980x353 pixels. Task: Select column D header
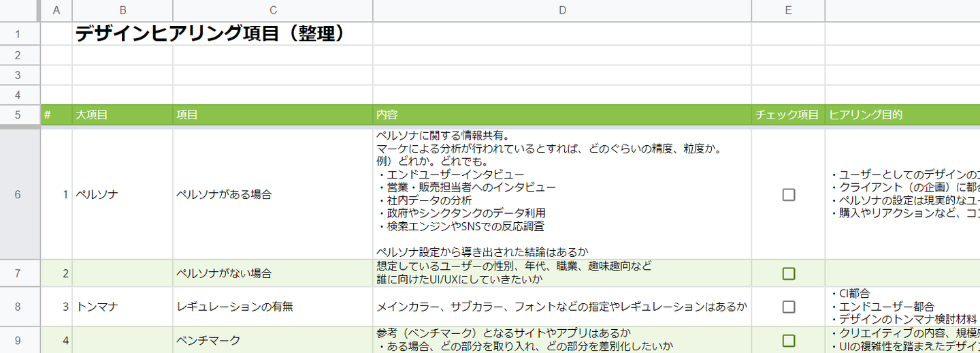[x=562, y=10]
